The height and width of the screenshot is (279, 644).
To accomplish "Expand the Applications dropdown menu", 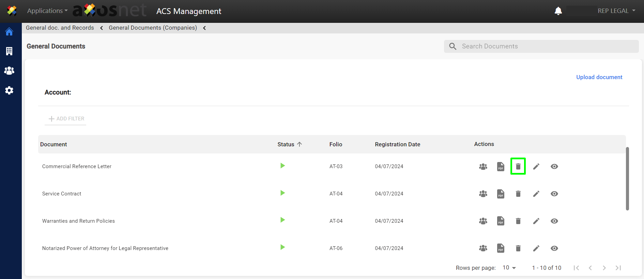I will coord(47,11).
